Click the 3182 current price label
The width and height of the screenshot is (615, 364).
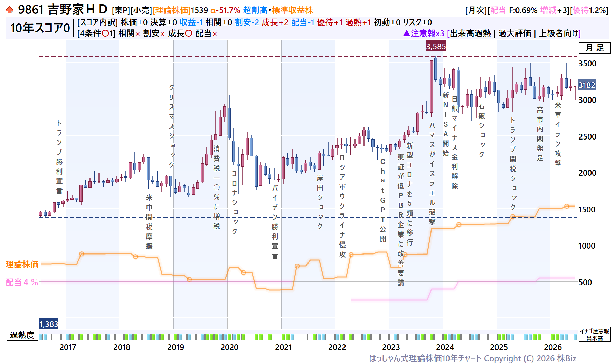pos(587,85)
